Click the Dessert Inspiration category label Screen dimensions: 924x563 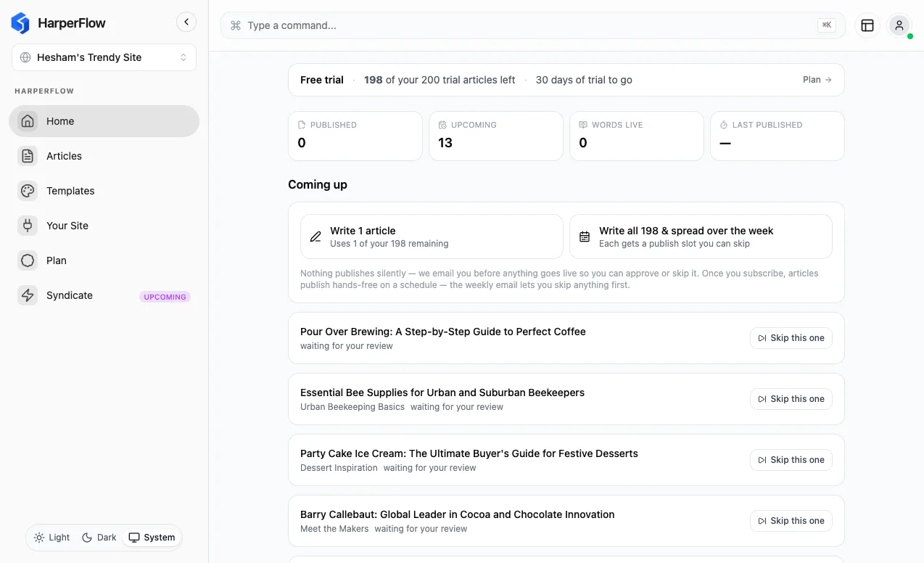click(339, 468)
